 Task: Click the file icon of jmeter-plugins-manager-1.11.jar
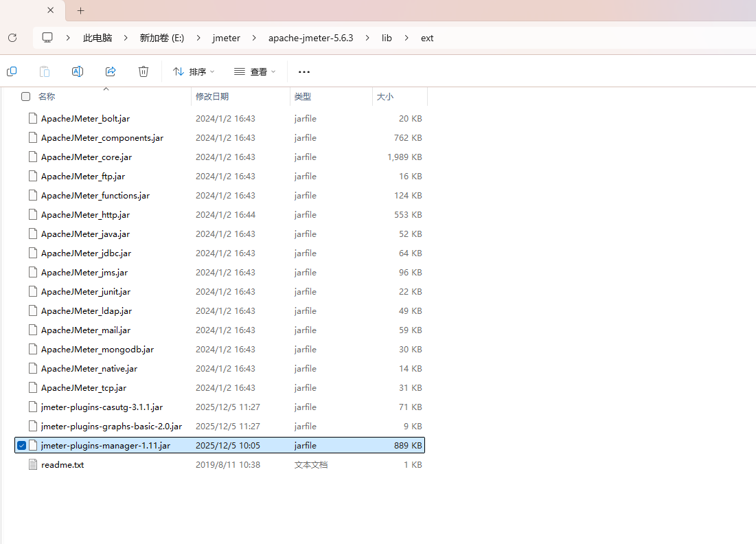coord(33,445)
